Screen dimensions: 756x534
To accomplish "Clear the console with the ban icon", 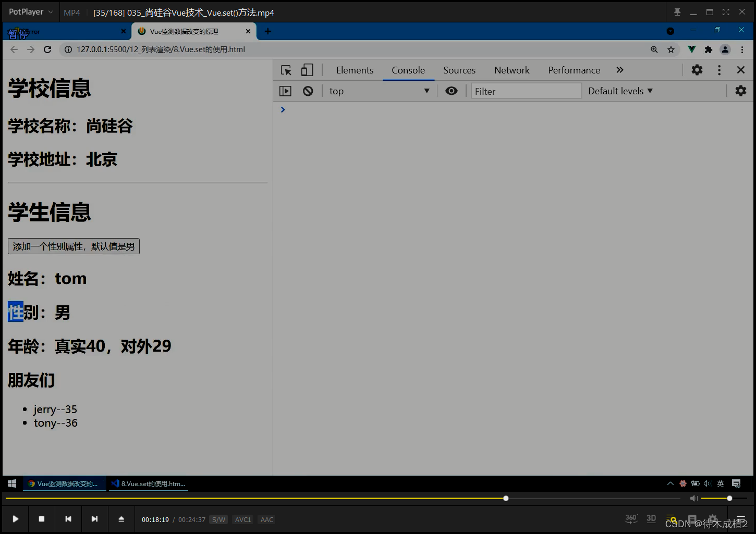I will click(x=308, y=91).
